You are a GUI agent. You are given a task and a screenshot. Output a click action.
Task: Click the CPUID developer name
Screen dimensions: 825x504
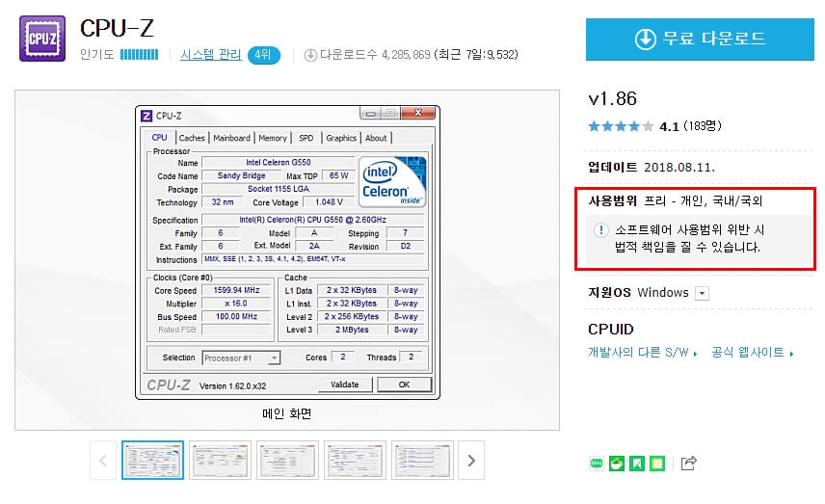point(611,330)
